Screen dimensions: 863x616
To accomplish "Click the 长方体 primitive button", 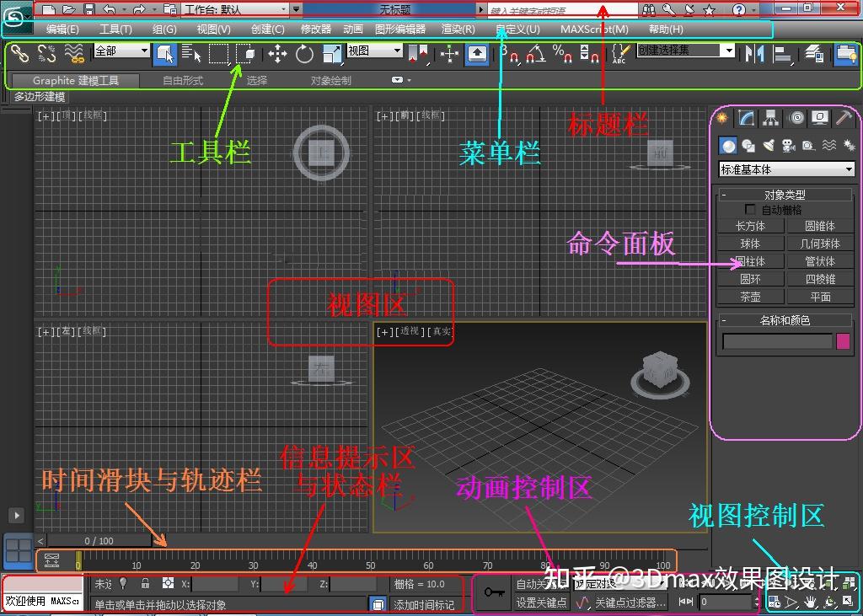I will tap(750, 225).
